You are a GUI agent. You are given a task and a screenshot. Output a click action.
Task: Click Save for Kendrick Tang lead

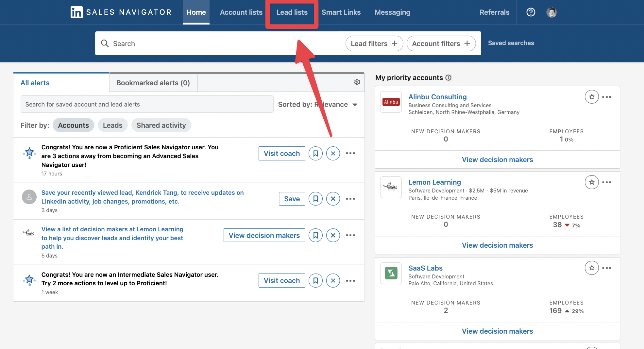click(x=292, y=199)
